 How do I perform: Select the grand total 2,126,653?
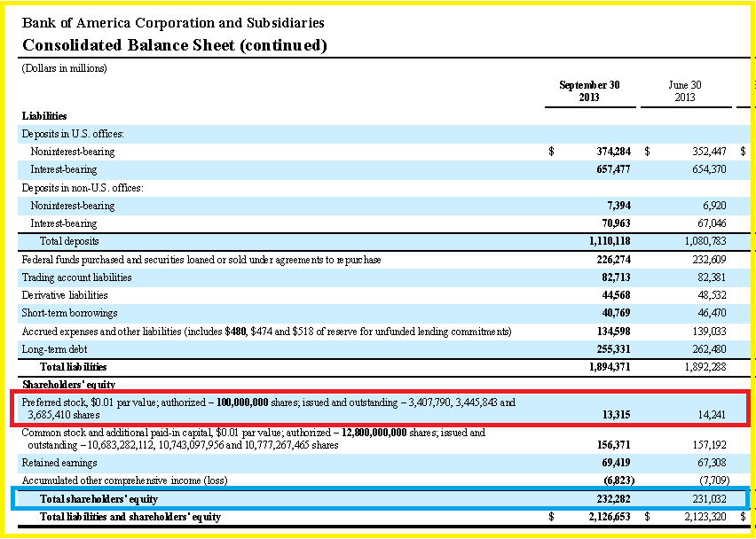click(x=610, y=518)
